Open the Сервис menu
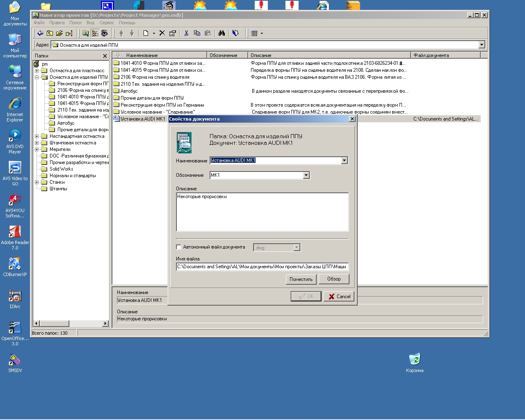525x420 pixels. (x=107, y=23)
